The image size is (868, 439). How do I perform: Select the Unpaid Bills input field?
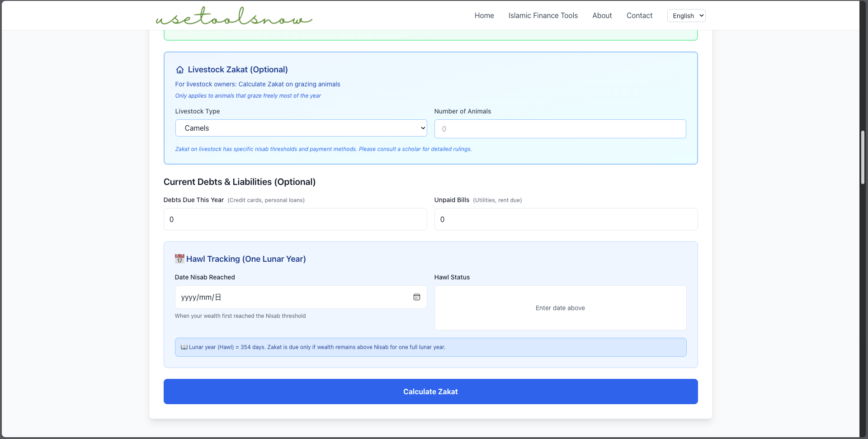tap(566, 219)
